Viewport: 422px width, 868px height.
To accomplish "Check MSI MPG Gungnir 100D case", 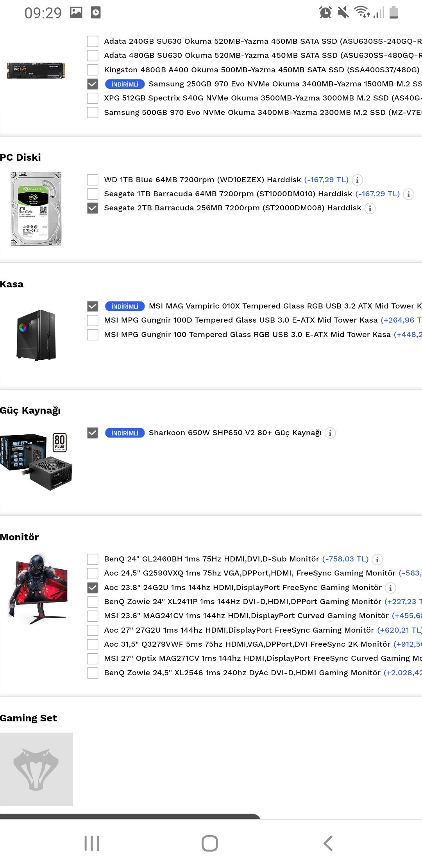I will pos(93,320).
